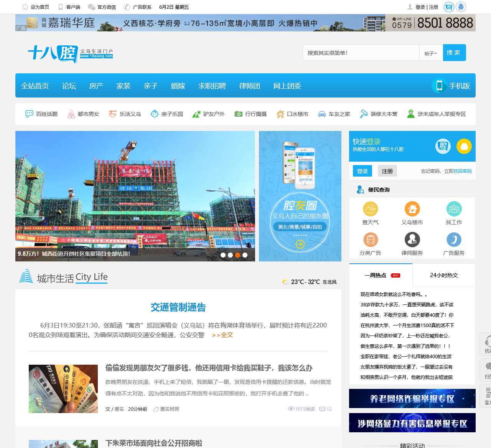The image size is (491, 448).
Task: Open 行行摄摄 photography section
Action: [x=250, y=114]
